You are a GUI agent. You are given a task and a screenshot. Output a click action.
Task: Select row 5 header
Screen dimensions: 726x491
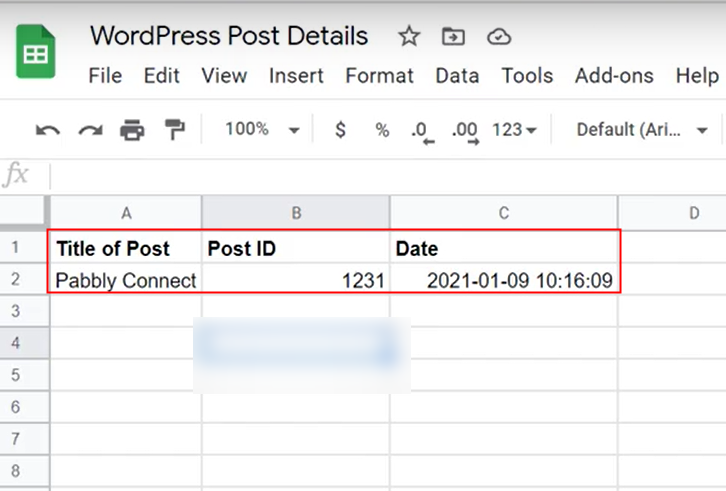click(x=24, y=375)
